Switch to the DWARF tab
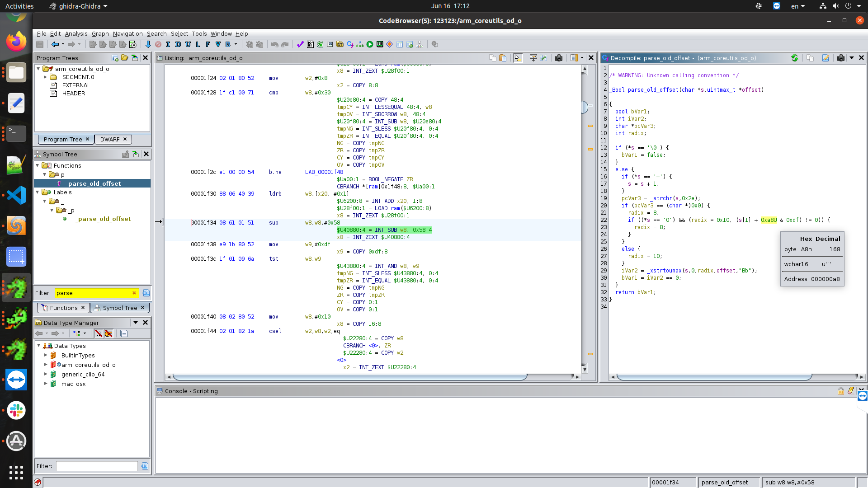The width and height of the screenshot is (868, 488). pos(110,139)
